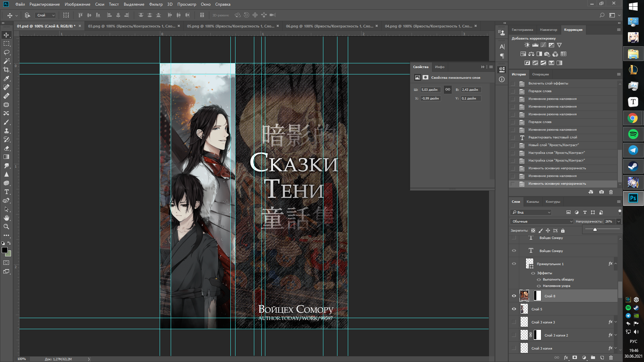The width and height of the screenshot is (644, 362).
Task: Switch to the Каналы panel tab
Action: pyautogui.click(x=533, y=202)
